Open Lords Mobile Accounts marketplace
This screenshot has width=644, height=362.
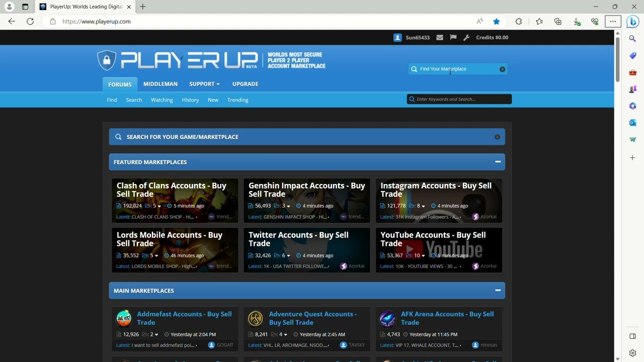pos(169,239)
